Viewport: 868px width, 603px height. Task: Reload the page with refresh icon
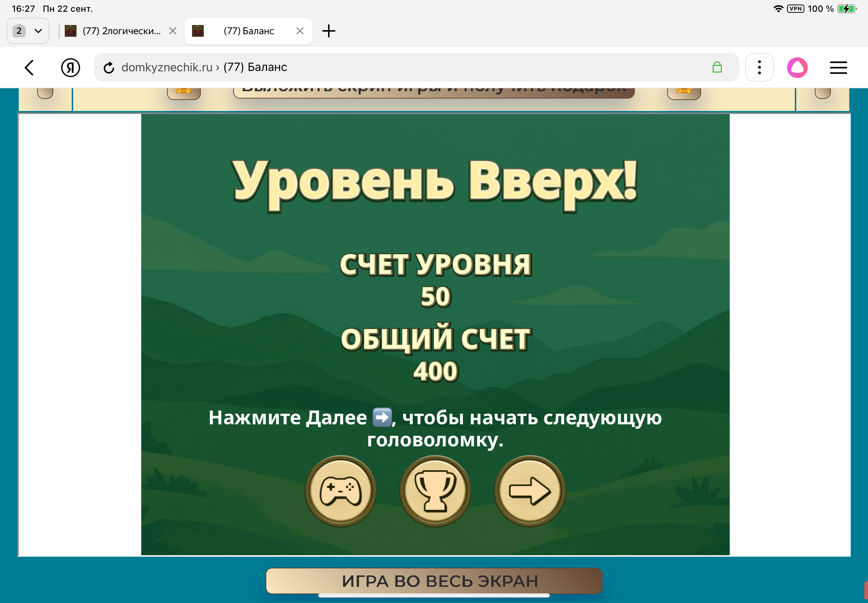pos(109,68)
